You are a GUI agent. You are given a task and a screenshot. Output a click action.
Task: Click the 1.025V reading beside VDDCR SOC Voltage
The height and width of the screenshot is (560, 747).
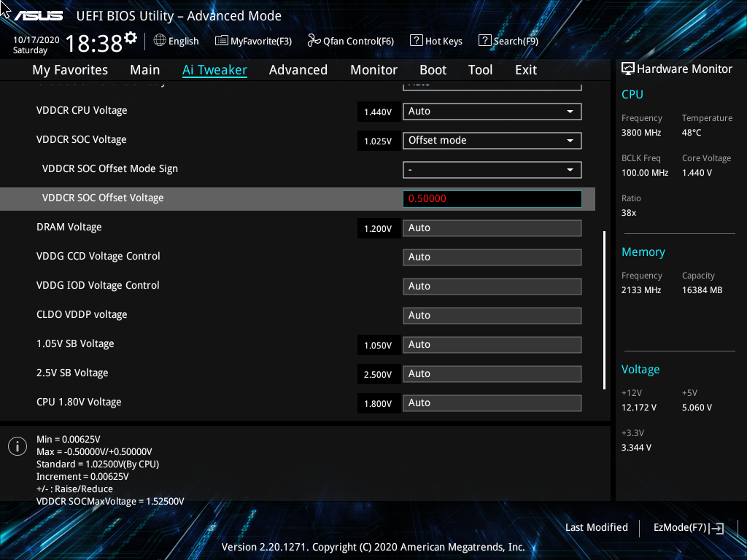tap(379, 141)
